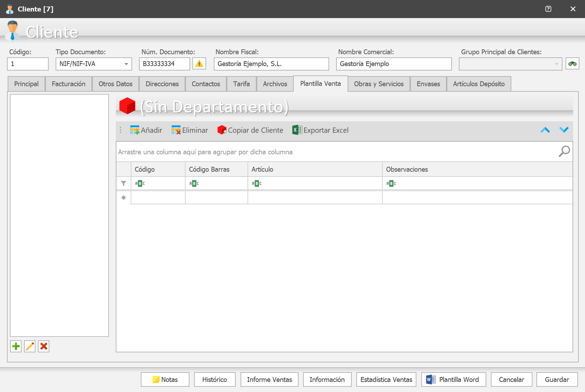Switch to the Facturación tab
This screenshot has width=585, height=392.
pyautogui.click(x=68, y=84)
